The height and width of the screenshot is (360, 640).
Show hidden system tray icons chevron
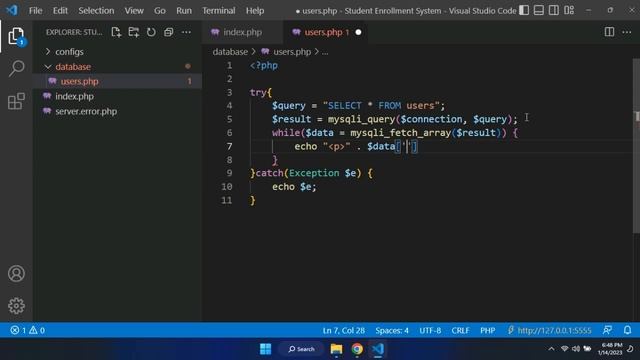(551, 349)
